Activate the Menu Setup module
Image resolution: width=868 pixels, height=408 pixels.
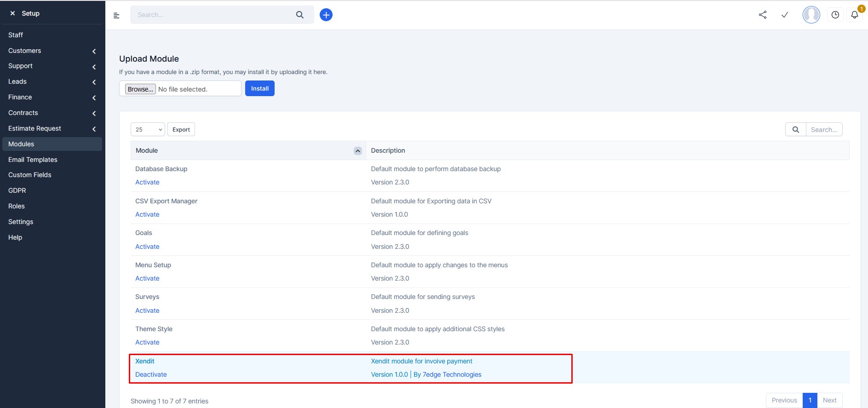point(147,278)
